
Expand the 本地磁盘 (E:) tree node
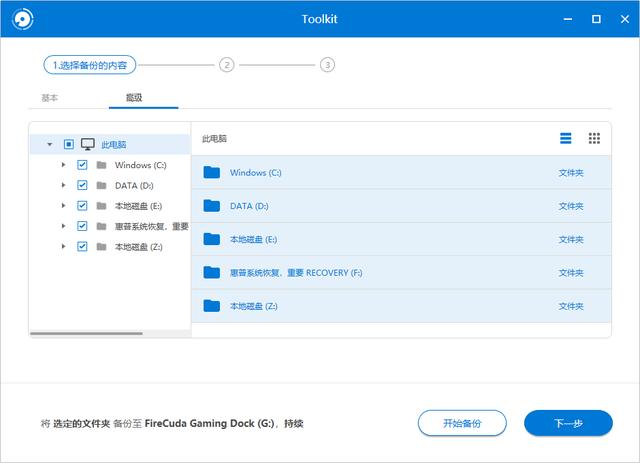(x=63, y=206)
